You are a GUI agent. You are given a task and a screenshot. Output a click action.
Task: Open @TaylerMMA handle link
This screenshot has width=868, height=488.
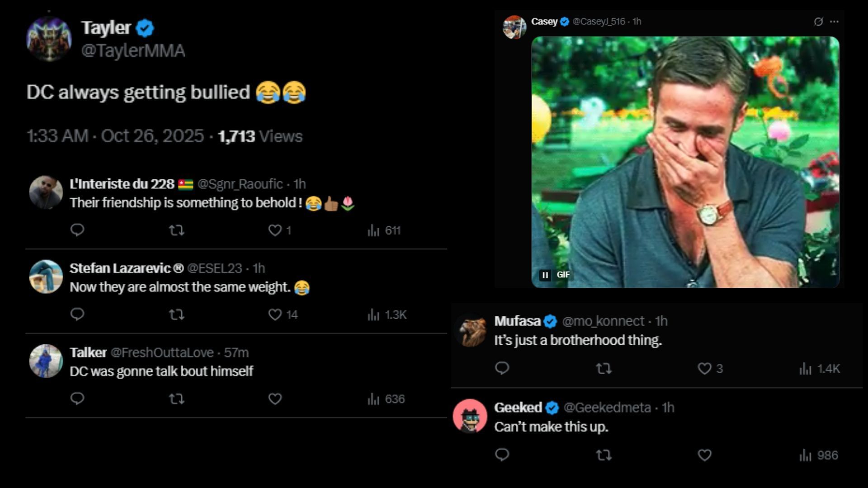tap(133, 51)
